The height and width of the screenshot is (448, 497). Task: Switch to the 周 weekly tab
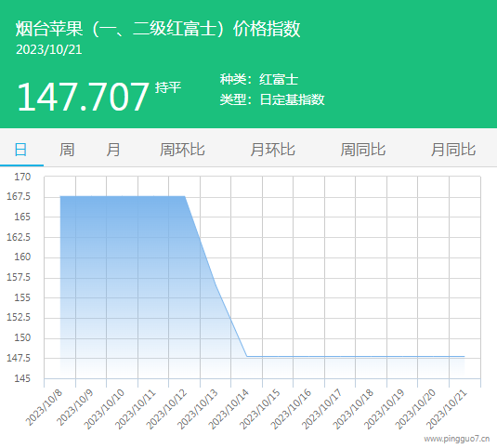67,150
